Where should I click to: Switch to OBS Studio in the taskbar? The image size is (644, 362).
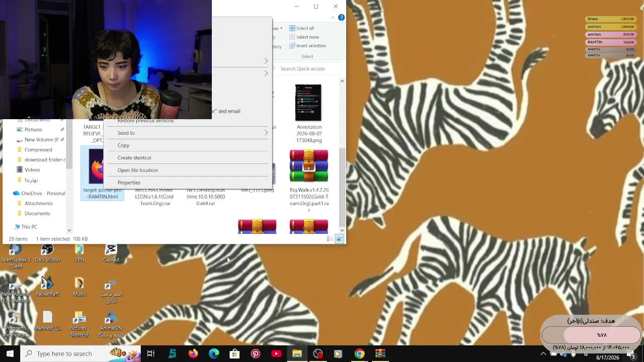[x=318, y=353]
